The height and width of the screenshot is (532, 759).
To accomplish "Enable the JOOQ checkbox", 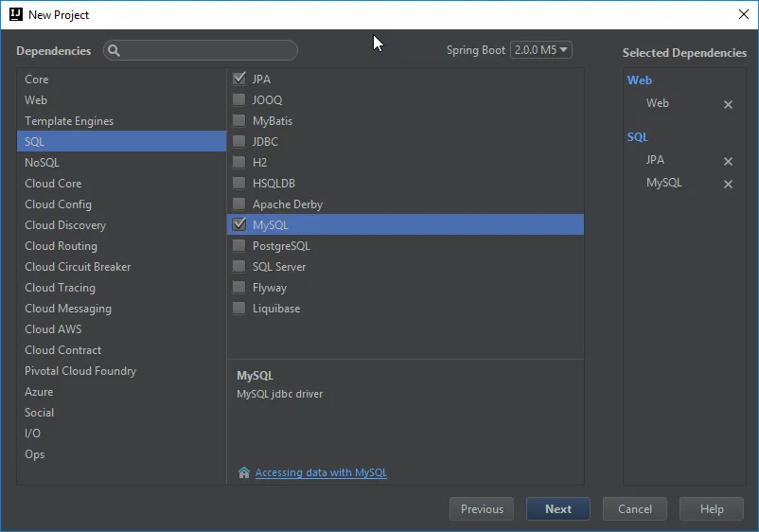I will pos(239,99).
